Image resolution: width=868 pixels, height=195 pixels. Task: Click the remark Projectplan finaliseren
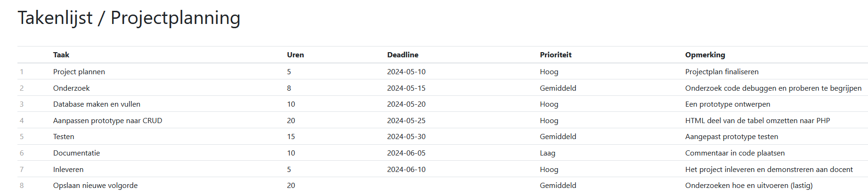pos(722,72)
